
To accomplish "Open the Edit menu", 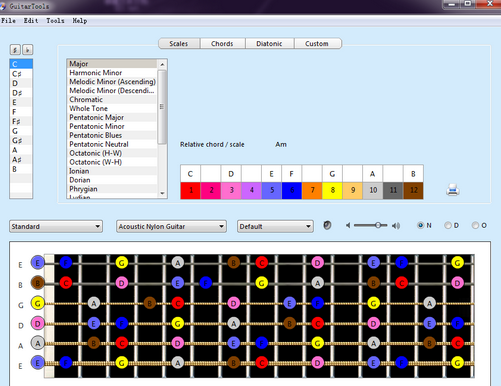I will pyautogui.click(x=31, y=21).
